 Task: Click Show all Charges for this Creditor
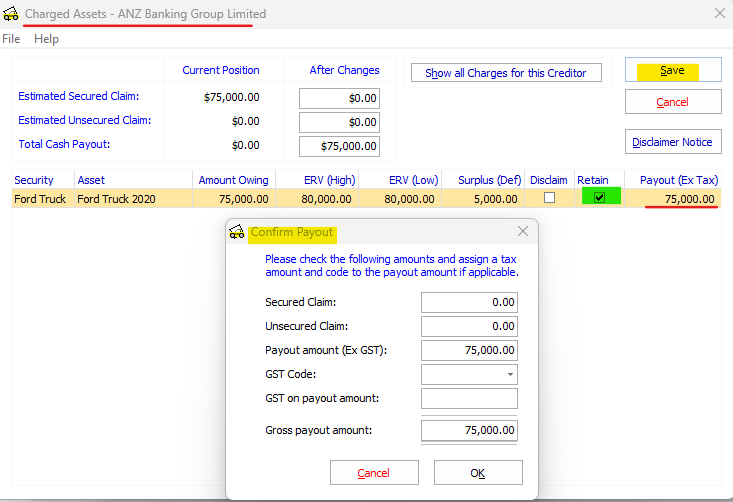pos(506,73)
